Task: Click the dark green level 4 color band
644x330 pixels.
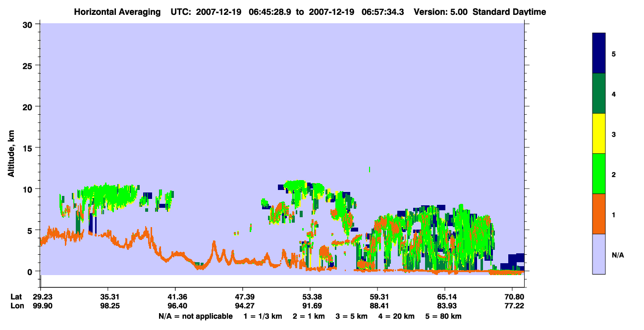Action: pos(599,94)
